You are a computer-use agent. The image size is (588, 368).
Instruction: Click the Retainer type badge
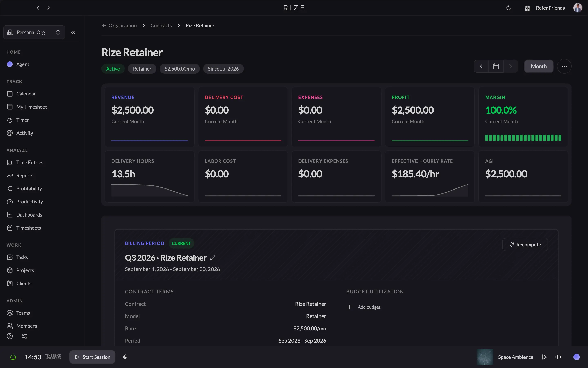click(142, 69)
